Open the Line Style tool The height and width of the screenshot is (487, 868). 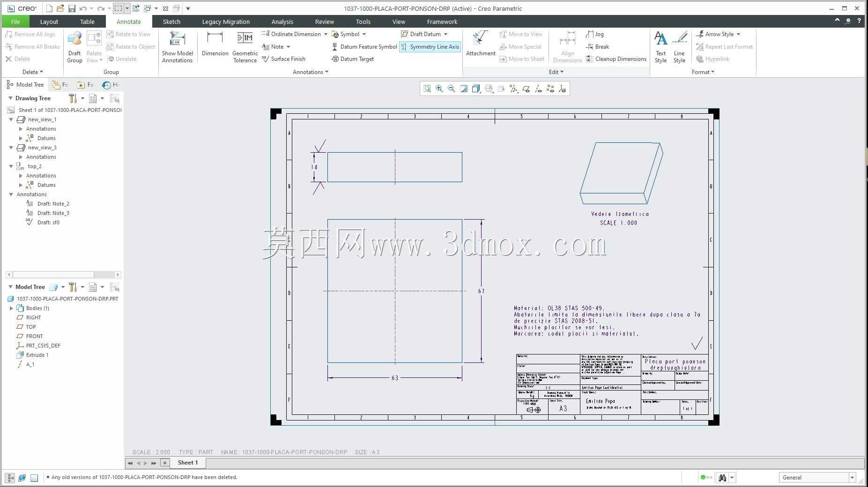point(679,47)
